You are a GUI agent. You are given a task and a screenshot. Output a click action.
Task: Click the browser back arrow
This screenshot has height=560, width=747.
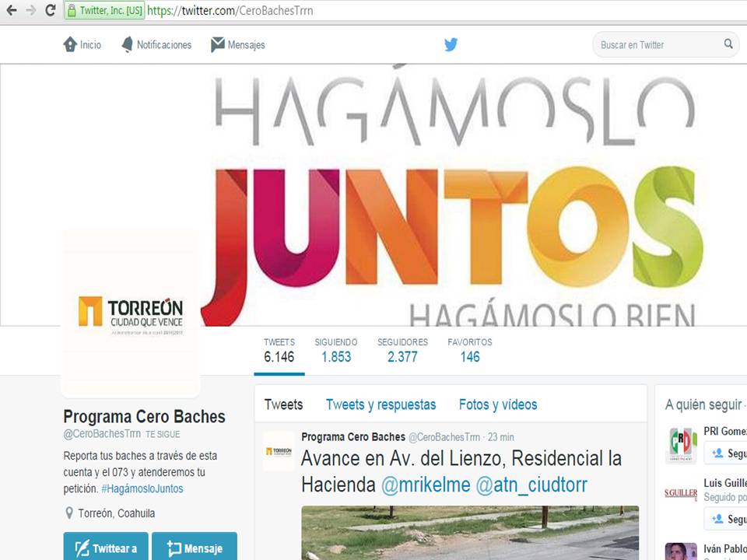click(12, 11)
